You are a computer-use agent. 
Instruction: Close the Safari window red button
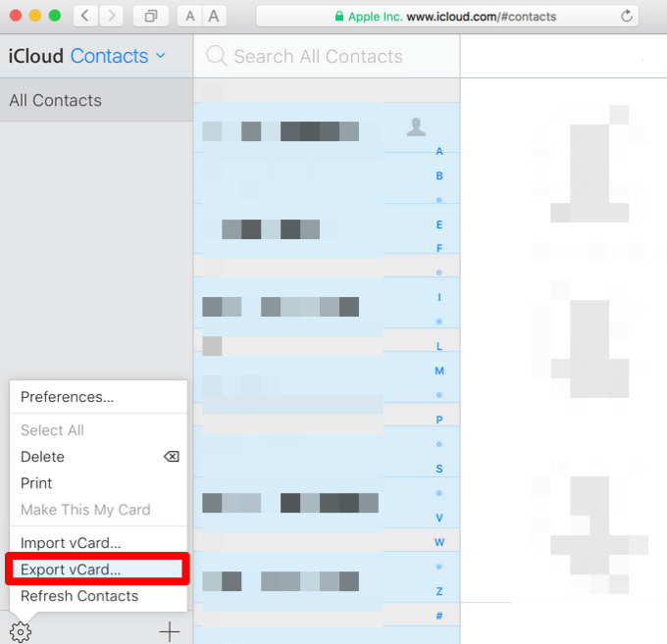pos(16,16)
